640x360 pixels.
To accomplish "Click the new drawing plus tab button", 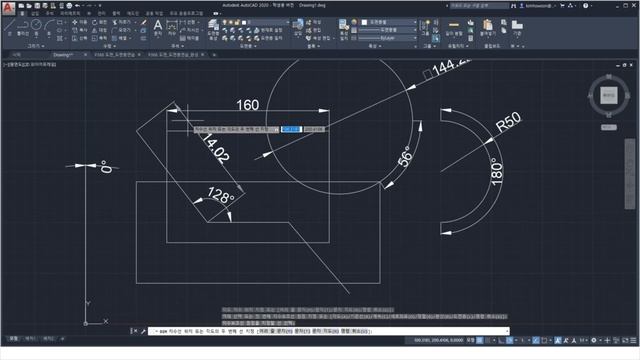I will tap(214, 55).
